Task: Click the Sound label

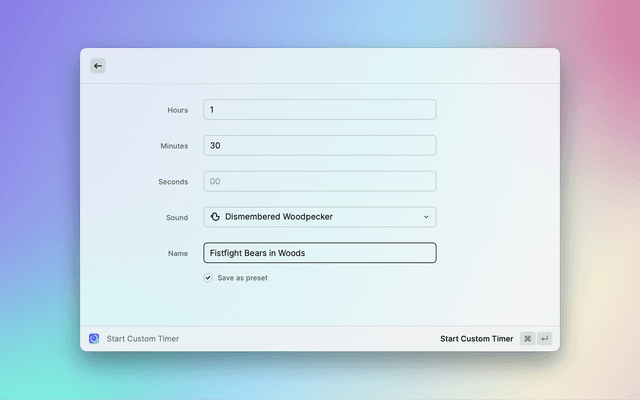Action: pos(176,218)
